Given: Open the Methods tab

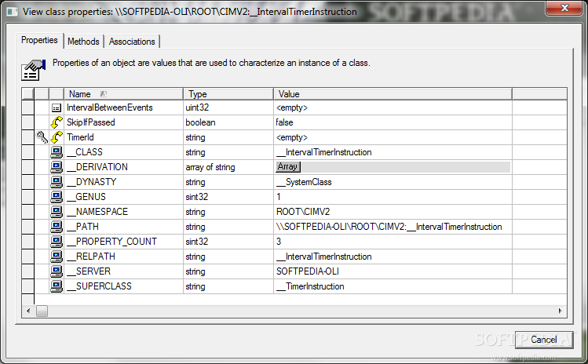Looking at the screenshot, I should (83, 42).
